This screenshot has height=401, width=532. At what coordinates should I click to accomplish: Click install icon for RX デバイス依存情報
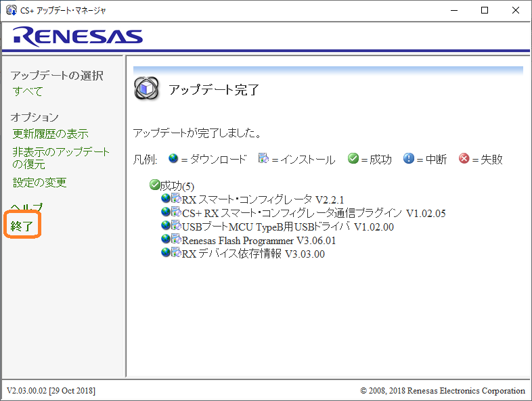176,252
